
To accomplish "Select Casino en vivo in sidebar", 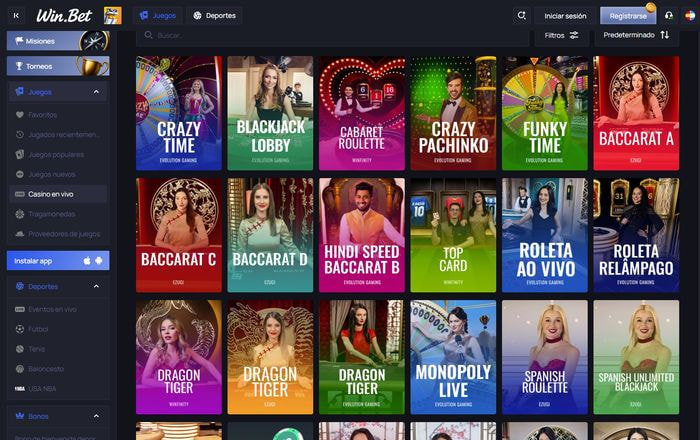I will pos(58,194).
